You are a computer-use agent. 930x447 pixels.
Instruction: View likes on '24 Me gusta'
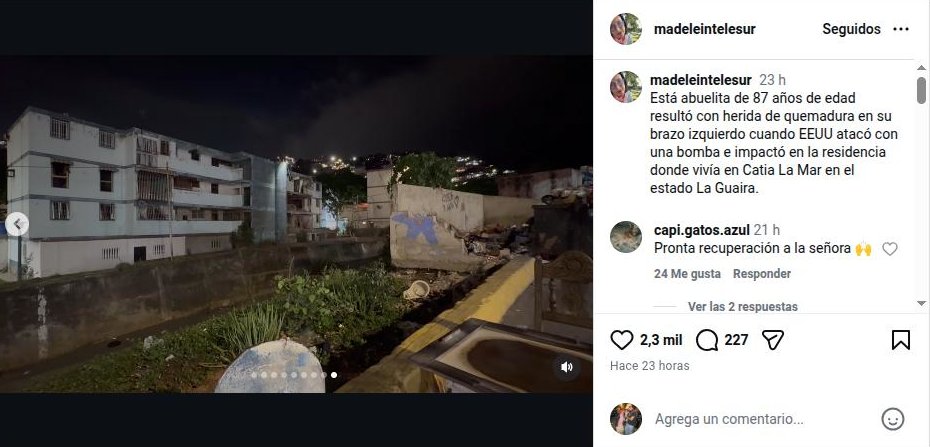687,274
